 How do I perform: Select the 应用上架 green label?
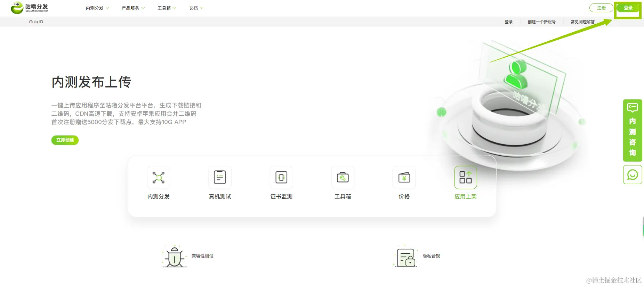click(x=466, y=197)
